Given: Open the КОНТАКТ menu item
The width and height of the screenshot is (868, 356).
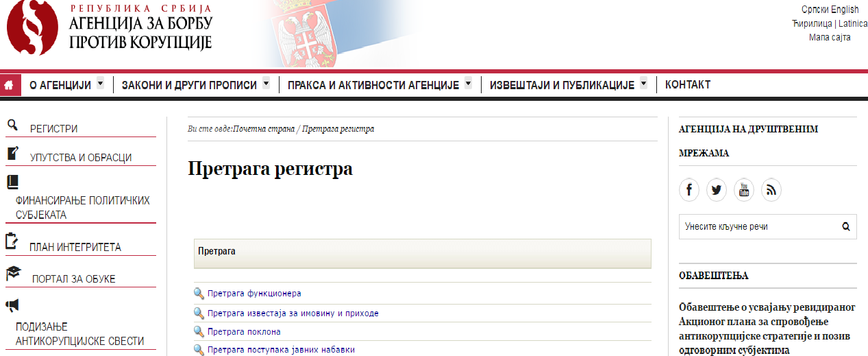Looking at the screenshot, I should [687, 85].
